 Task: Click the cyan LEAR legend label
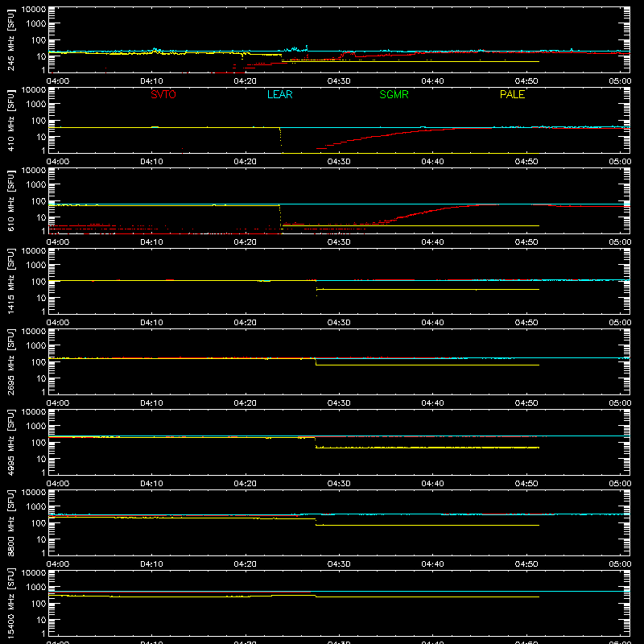(279, 95)
